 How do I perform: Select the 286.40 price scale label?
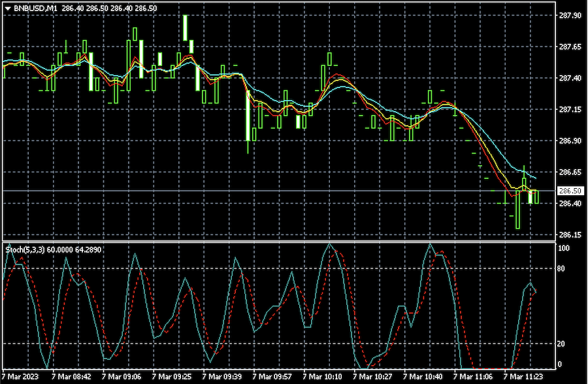(x=570, y=203)
